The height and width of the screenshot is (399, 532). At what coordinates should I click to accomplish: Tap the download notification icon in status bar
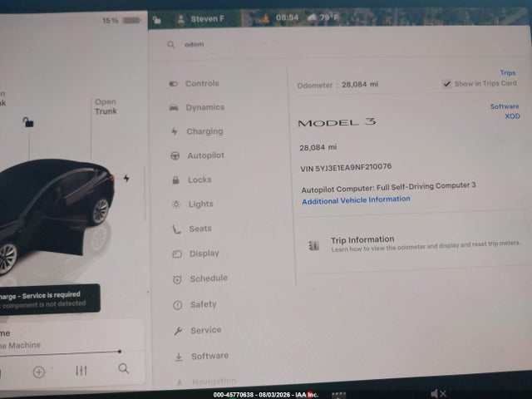tap(266, 18)
